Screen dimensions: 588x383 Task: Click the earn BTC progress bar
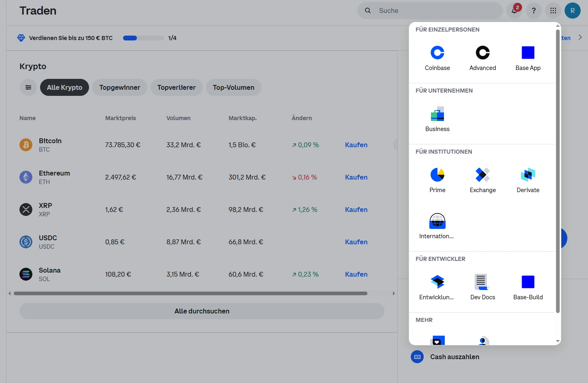[x=143, y=38]
